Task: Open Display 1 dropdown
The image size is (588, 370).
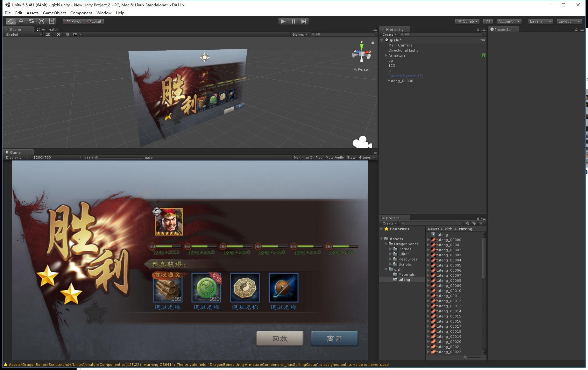Action: click(x=17, y=158)
